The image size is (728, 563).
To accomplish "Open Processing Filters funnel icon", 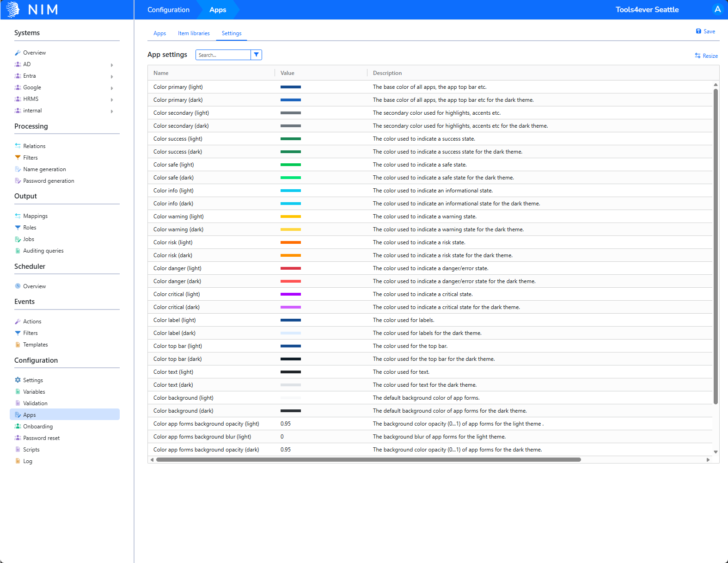I will [18, 157].
